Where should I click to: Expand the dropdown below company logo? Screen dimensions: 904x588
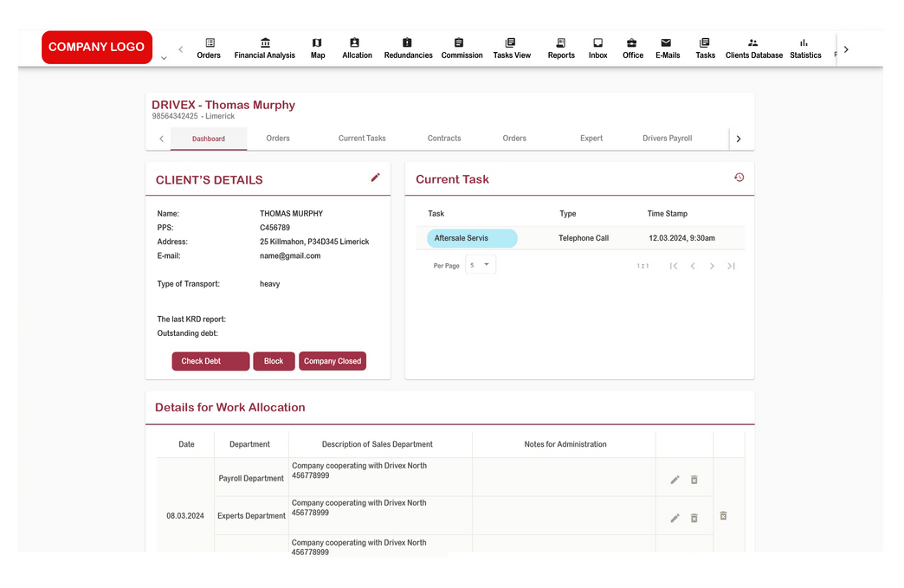164,59
